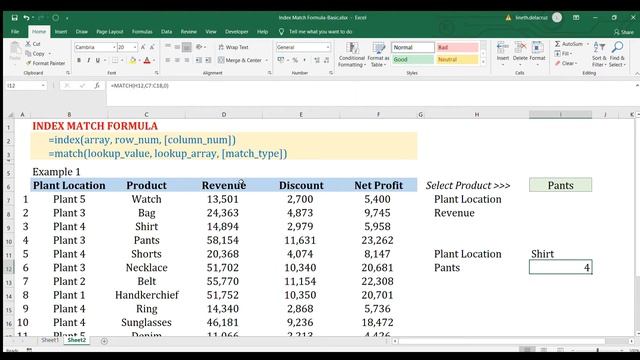Open the Borders tool
The height and width of the screenshot is (360, 640).
tap(115, 60)
